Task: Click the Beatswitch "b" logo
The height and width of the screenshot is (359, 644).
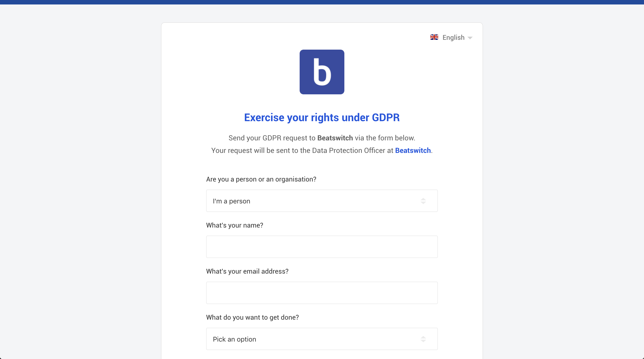Action: [322, 72]
